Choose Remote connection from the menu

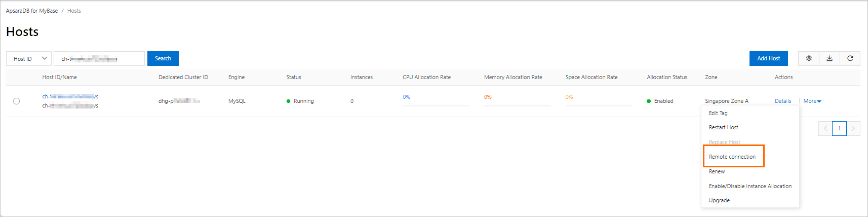732,157
